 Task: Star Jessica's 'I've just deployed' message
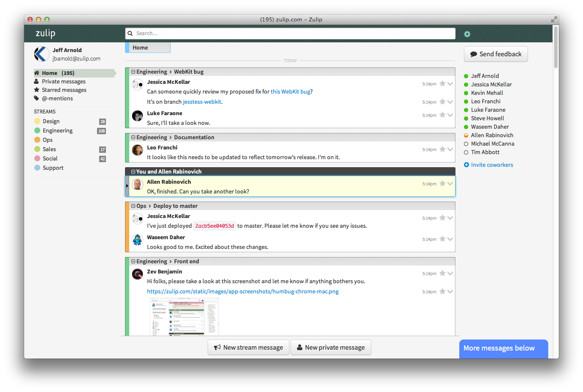click(442, 218)
